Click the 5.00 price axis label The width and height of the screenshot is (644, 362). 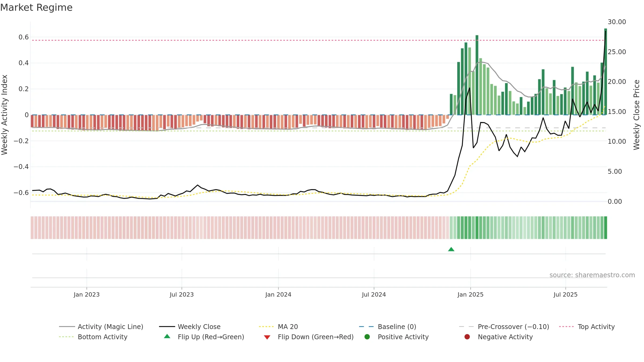point(614,172)
